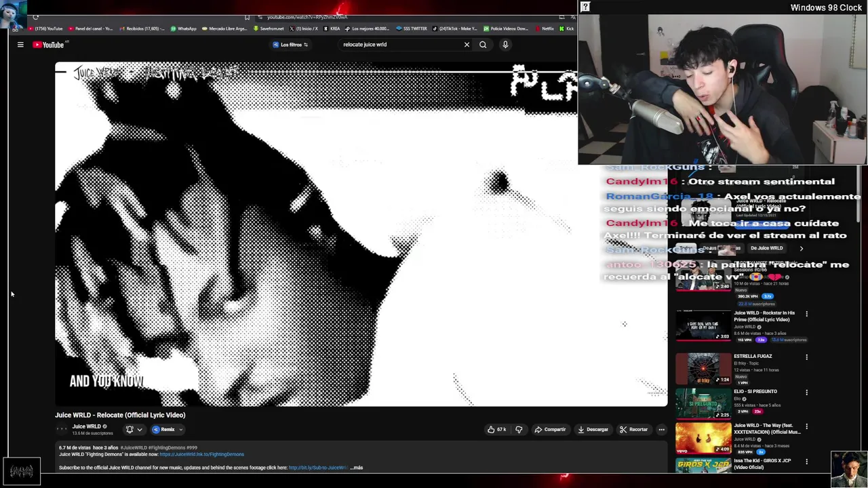Open 'Juice WRLD - Rockstar In His Prime' title
The image size is (868, 488).
[x=764, y=317]
